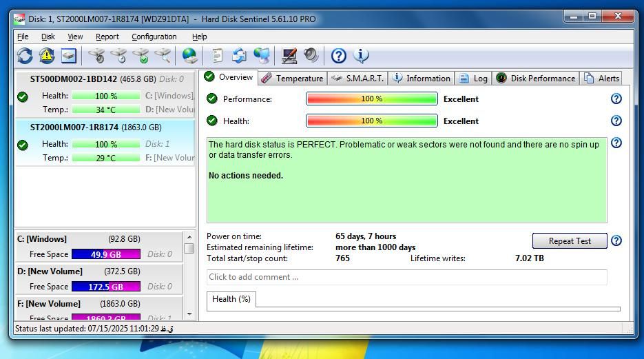
Task: Click the '65 days, 7 hours' power on value
Action: click(366, 236)
